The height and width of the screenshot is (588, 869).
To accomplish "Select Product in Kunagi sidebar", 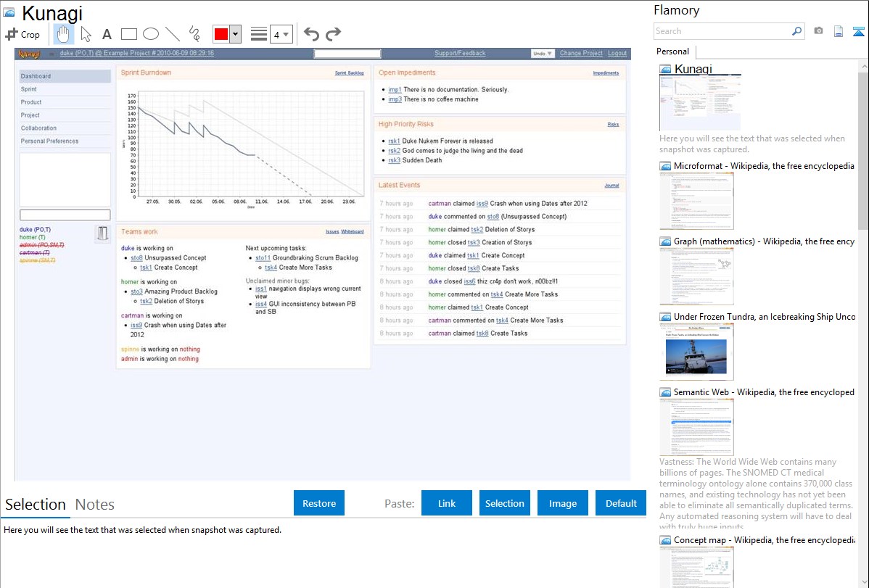I will (x=65, y=102).
